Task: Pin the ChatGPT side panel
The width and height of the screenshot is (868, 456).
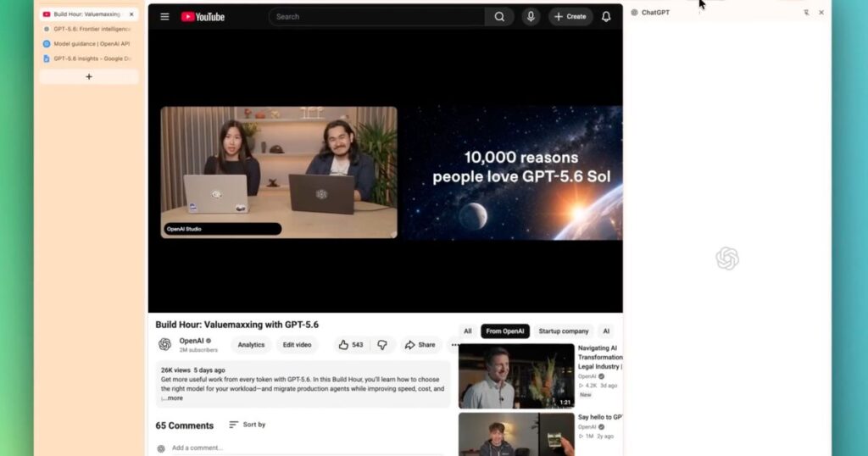Action: [x=806, y=12]
